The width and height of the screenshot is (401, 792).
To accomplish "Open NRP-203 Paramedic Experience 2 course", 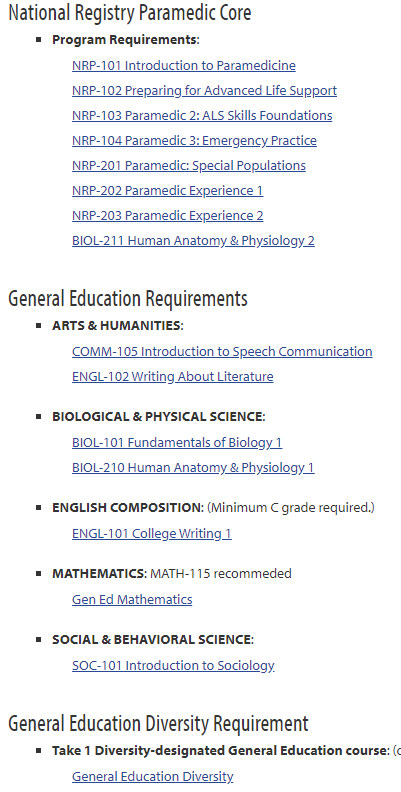I will tap(168, 216).
